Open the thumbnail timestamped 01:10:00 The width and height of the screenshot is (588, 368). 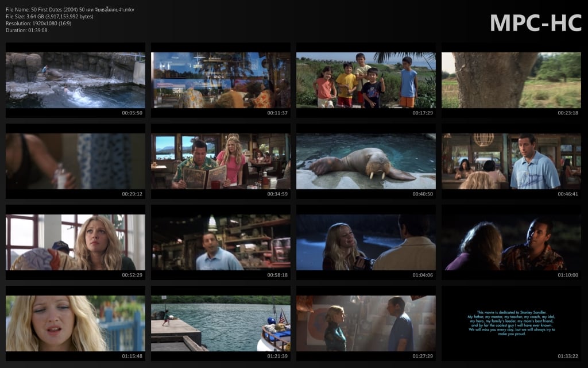tap(511, 242)
